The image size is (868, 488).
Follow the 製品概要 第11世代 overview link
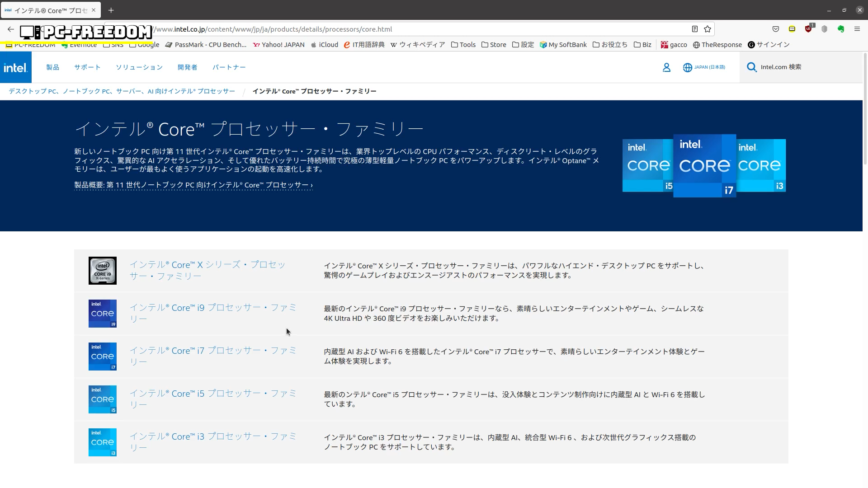[x=193, y=185]
